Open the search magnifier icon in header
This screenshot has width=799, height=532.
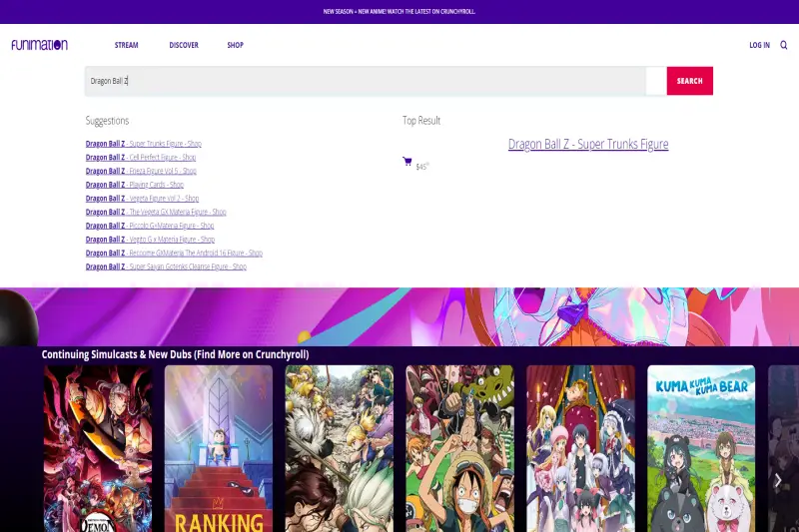click(784, 45)
